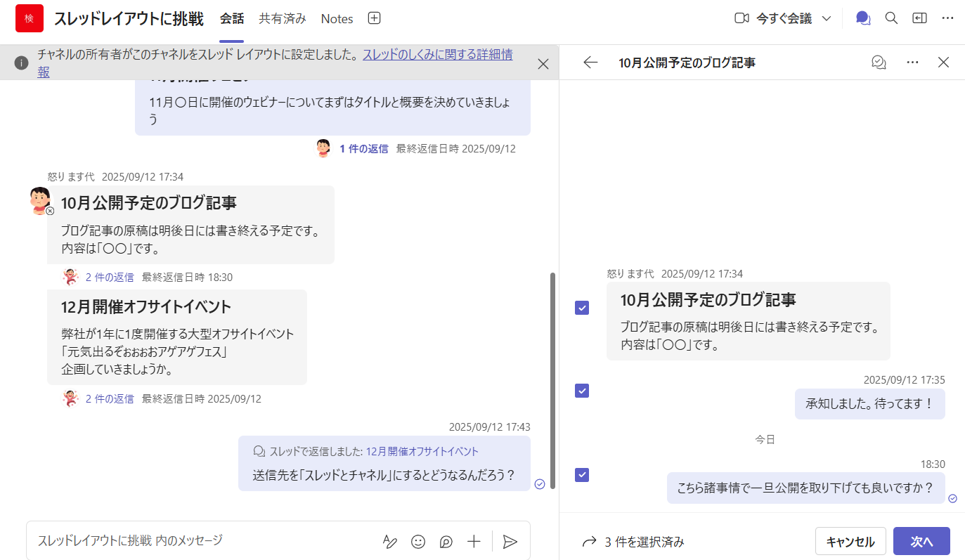Open thread panel more options ellipsis
Image resolution: width=965 pixels, height=560 pixels.
pyautogui.click(x=913, y=63)
